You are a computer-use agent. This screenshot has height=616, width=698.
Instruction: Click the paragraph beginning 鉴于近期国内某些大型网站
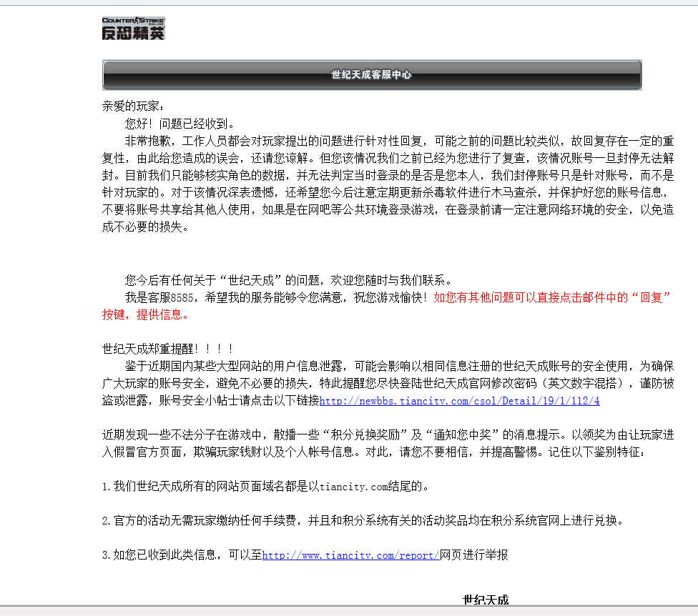coord(388,383)
